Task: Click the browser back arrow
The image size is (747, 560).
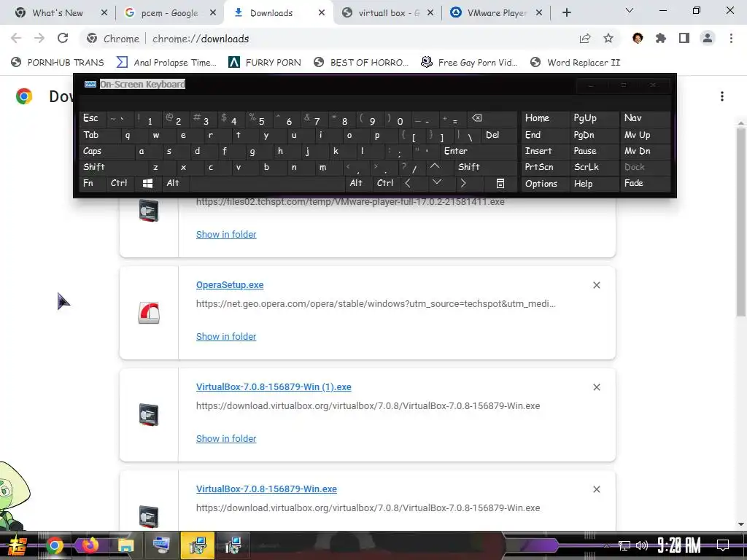Action: [x=16, y=38]
